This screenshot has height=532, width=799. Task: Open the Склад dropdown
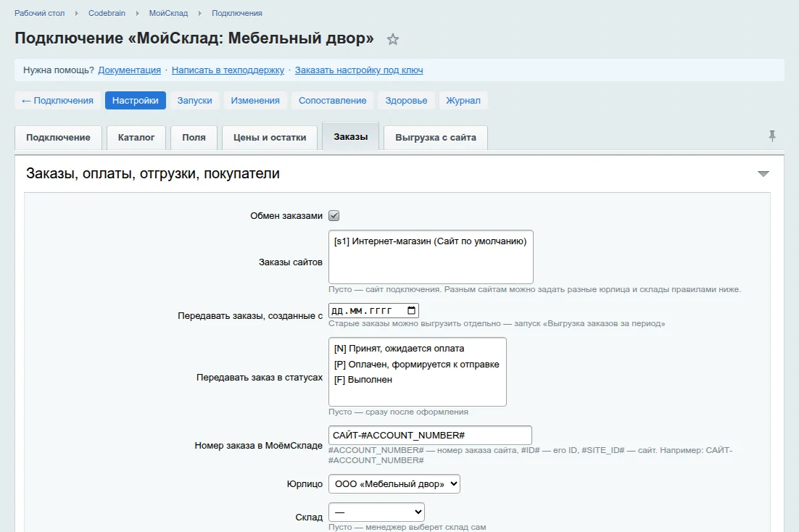coord(376,512)
